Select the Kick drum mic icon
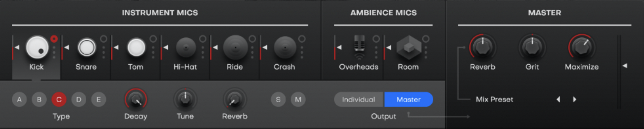Image resolution: width=644 pixels, height=129 pixels. tap(37, 47)
